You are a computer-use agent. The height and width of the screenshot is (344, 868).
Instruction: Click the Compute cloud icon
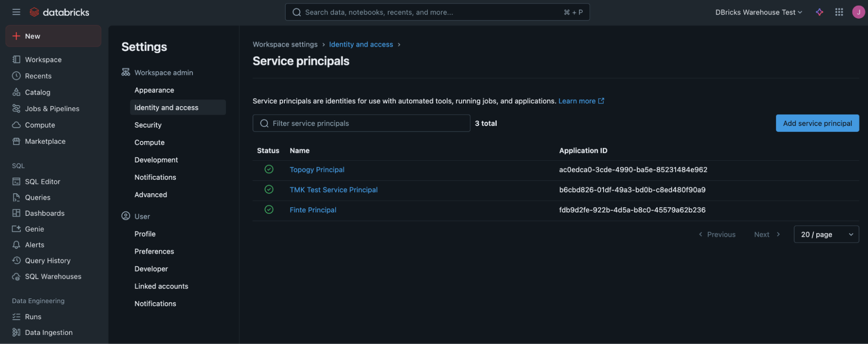point(17,125)
